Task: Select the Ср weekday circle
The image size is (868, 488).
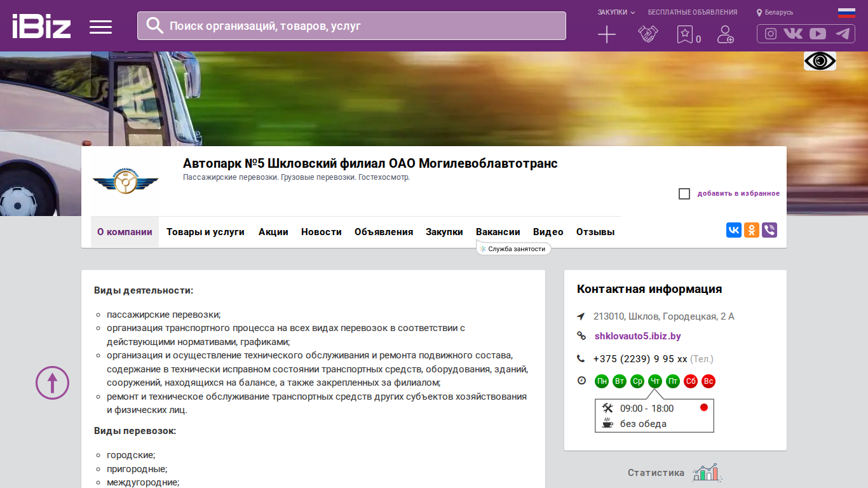Action: (x=637, y=381)
